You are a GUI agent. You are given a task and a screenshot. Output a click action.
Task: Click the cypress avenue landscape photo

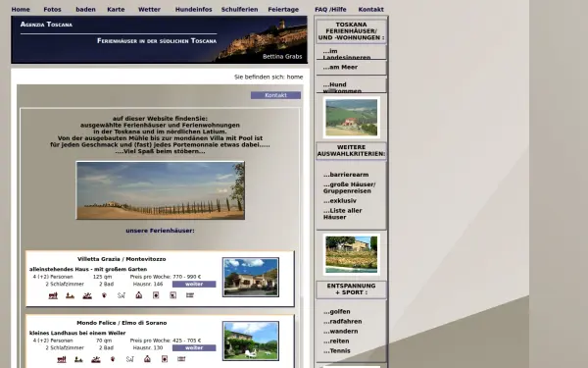pyautogui.click(x=160, y=190)
